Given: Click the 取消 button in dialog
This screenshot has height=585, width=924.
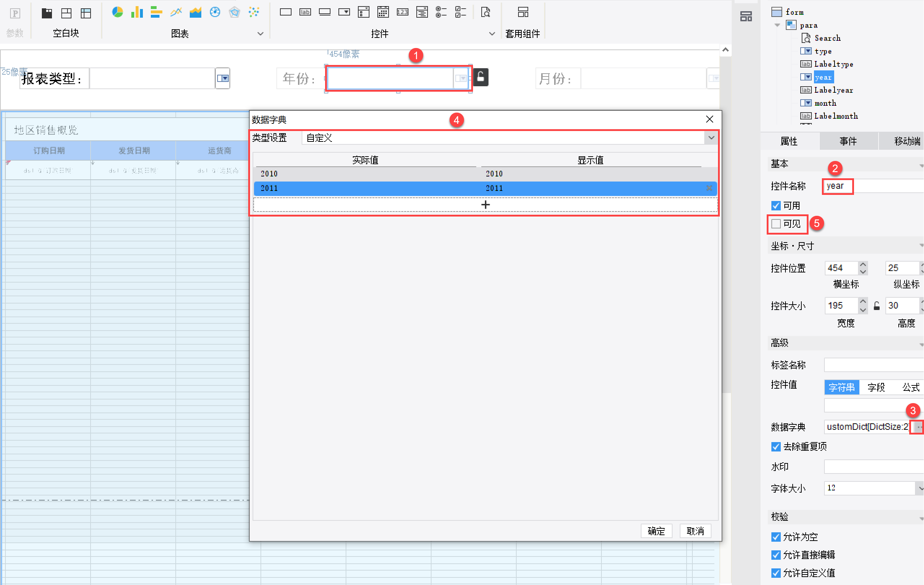Looking at the screenshot, I should pos(695,531).
